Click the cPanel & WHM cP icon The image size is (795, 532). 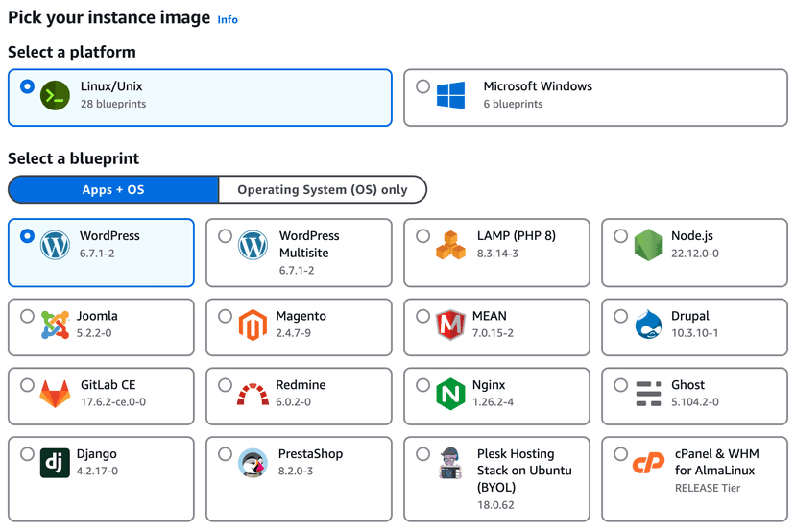click(648, 463)
